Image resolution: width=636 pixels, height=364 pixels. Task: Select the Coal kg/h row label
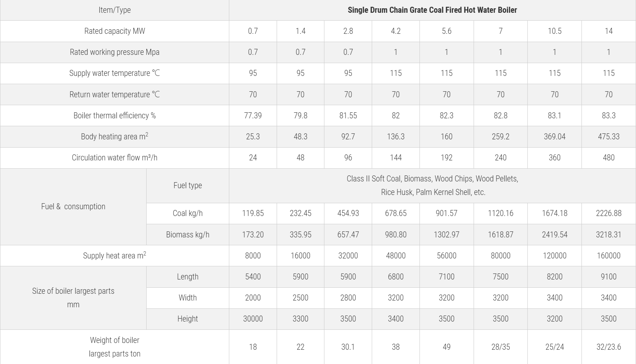[x=188, y=213]
